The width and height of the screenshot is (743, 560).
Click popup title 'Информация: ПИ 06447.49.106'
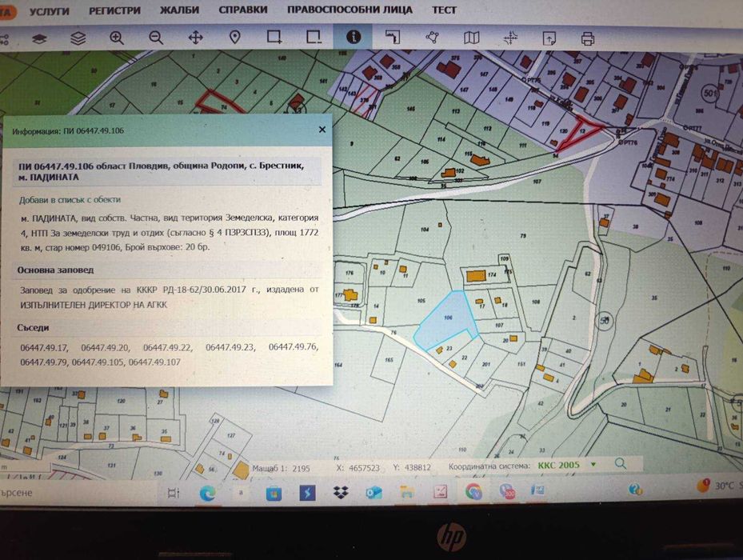click(x=68, y=131)
